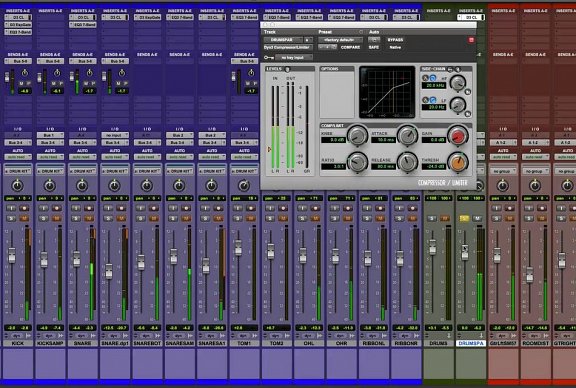Click the KICK track volume fader
Viewport: 576px width, 388px height.
(x=11, y=255)
